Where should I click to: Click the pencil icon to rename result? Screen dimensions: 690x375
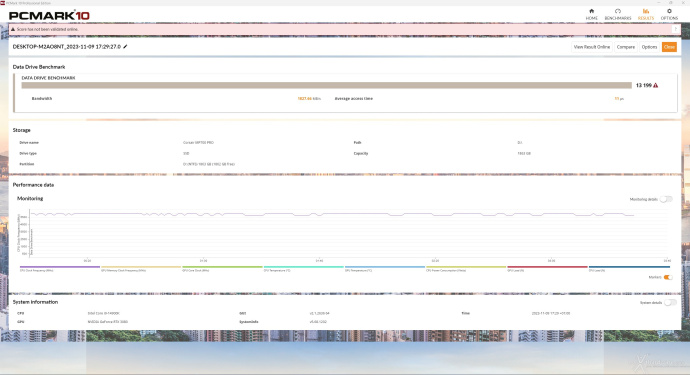tap(125, 47)
